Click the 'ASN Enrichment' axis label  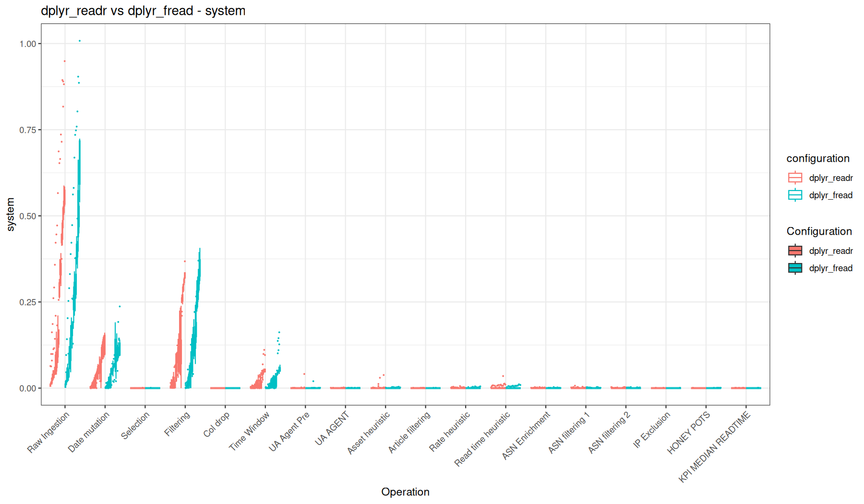pyautogui.click(x=526, y=436)
